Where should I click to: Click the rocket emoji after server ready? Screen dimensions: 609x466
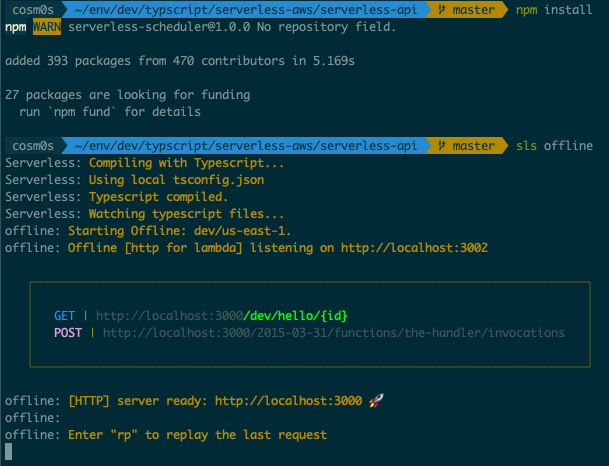pos(376,400)
